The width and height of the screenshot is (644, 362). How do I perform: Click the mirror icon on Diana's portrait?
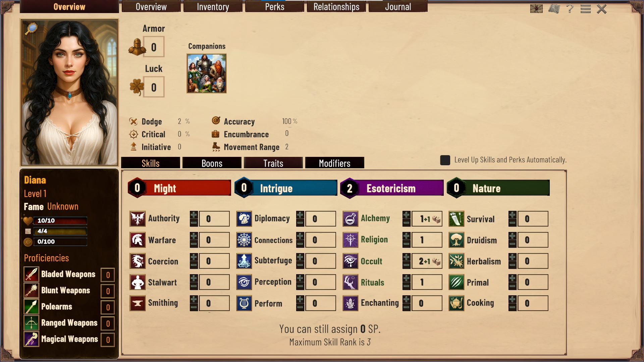[31, 28]
